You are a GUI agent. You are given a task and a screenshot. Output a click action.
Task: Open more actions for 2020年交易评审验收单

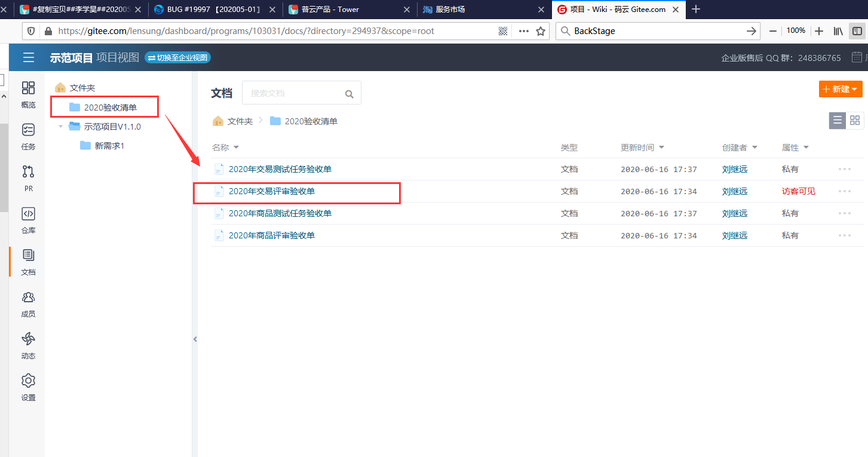coord(845,191)
